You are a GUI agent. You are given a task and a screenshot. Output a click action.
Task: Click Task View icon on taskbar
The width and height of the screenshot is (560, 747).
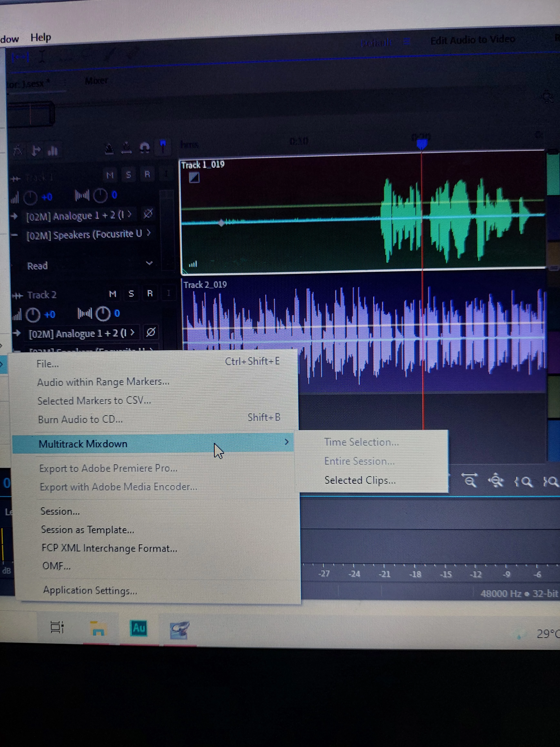click(x=57, y=627)
